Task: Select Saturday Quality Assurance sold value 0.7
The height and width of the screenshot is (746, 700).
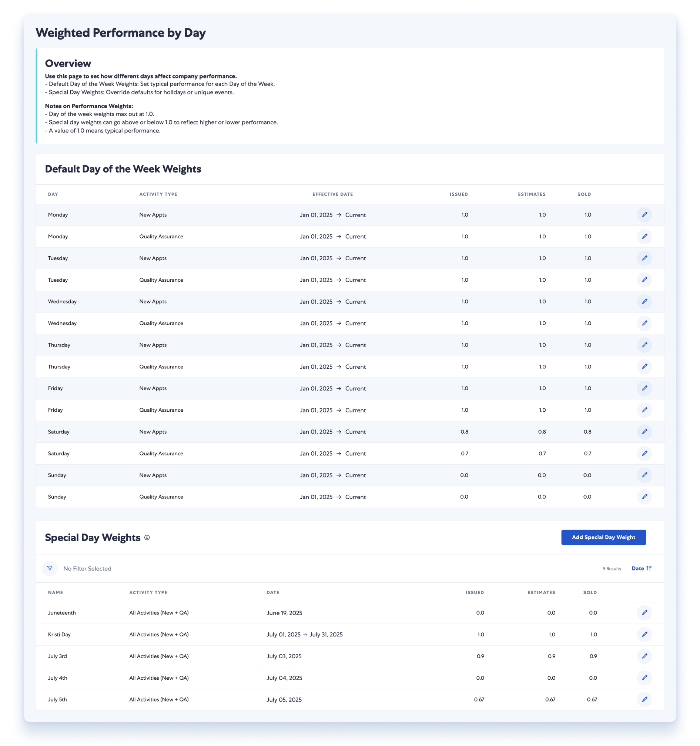Action: point(587,453)
